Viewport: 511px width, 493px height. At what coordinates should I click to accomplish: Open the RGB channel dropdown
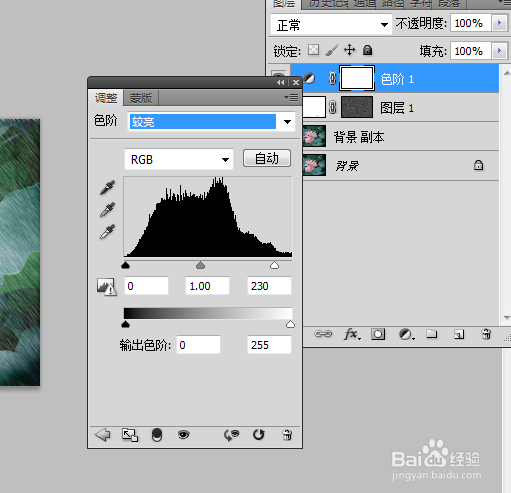[x=178, y=159]
